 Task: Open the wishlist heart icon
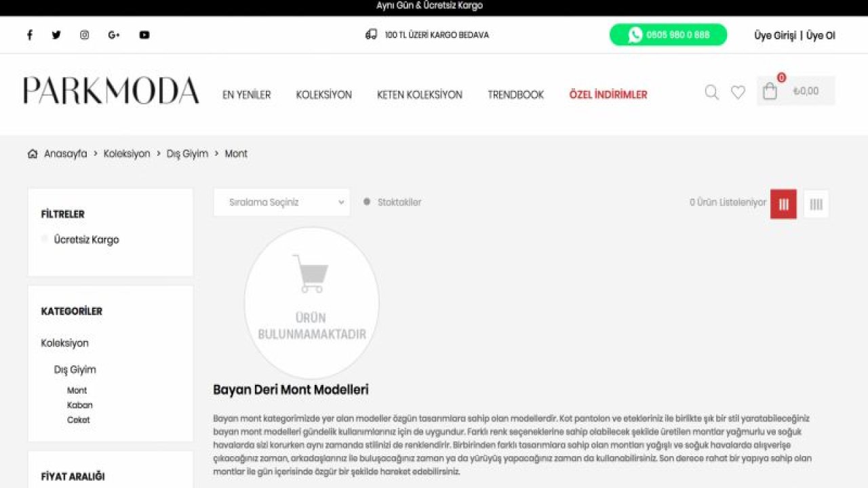pyautogui.click(x=738, y=92)
